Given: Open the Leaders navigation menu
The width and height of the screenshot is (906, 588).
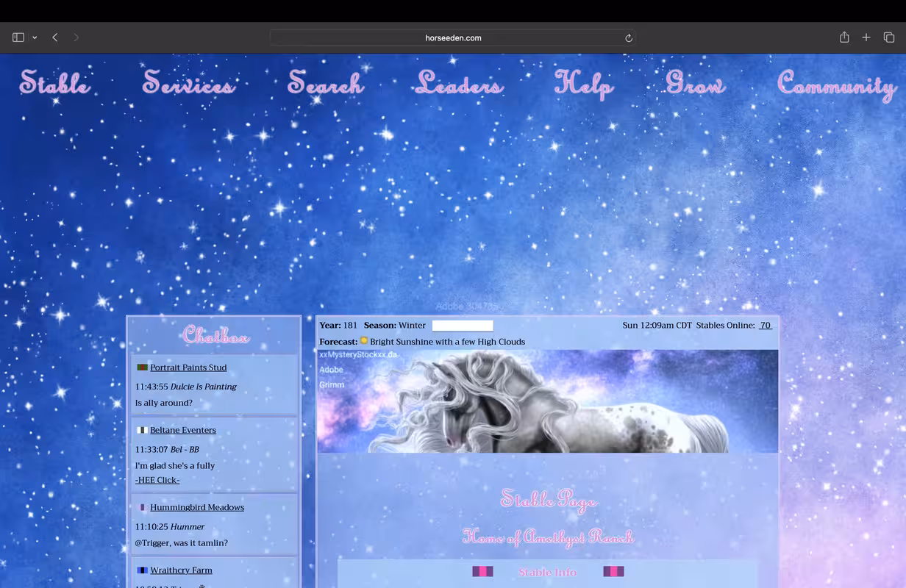Looking at the screenshot, I should (x=460, y=82).
